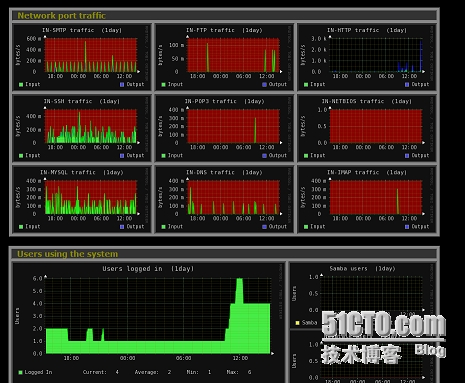This screenshot has width=465, height=383.
Task: Open the IN-FTP traffic graph
Action: 224,57
